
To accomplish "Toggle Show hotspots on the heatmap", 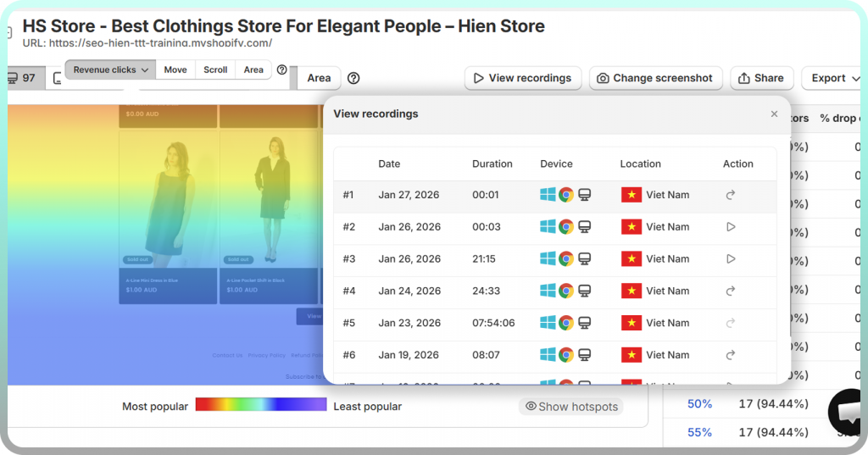I will click(x=571, y=407).
